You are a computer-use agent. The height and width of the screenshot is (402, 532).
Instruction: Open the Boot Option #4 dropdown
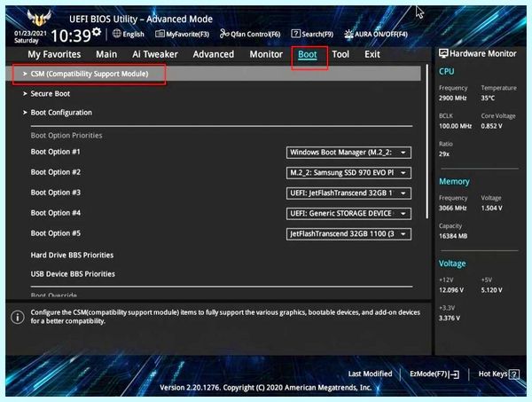tap(348, 214)
